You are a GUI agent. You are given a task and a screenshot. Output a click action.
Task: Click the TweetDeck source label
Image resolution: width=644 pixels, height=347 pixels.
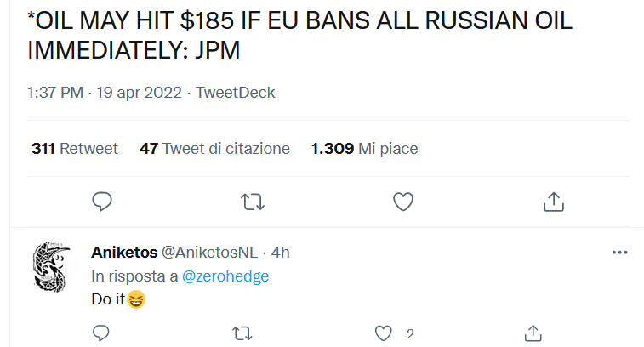(x=235, y=93)
